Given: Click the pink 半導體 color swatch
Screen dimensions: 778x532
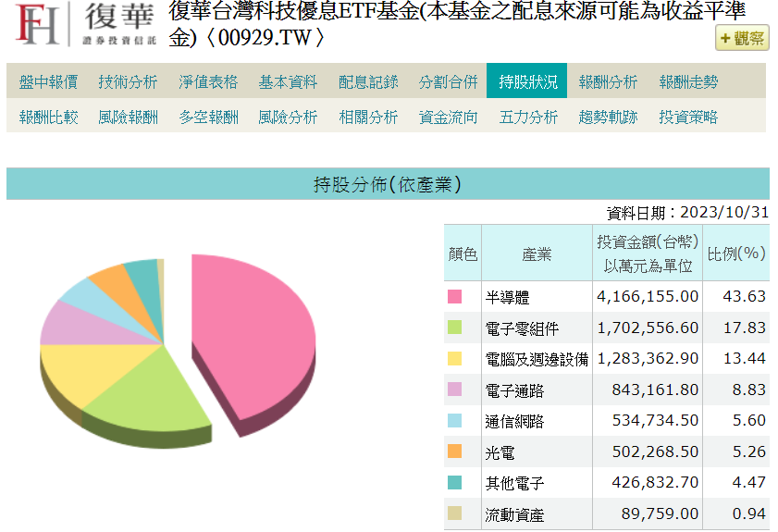Looking at the screenshot, I should coord(454,296).
